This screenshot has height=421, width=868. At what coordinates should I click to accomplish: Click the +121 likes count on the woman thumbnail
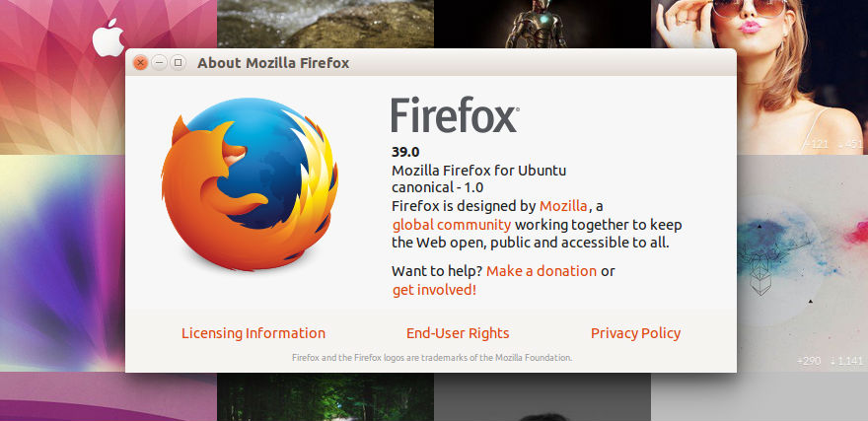[x=816, y=144]
